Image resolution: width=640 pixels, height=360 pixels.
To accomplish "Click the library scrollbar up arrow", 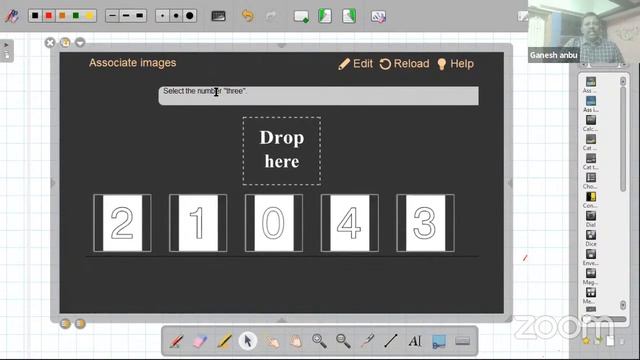I will point(623,81).
